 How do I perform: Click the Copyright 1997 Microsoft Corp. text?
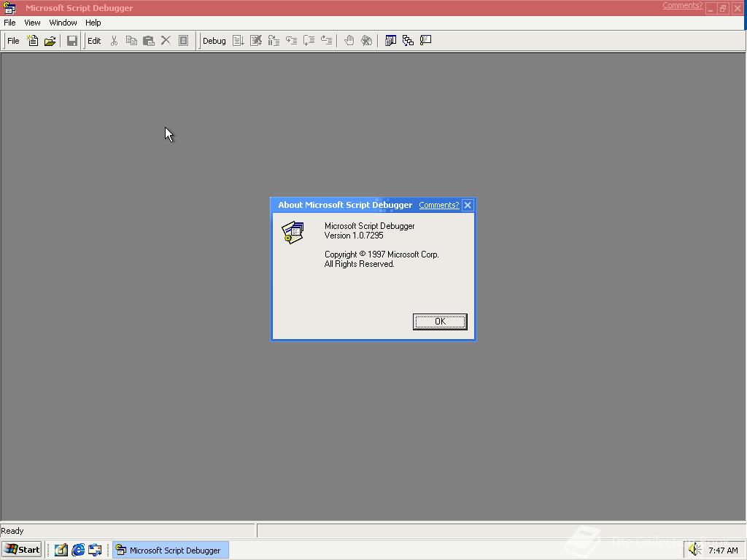(x=382, y=254)
